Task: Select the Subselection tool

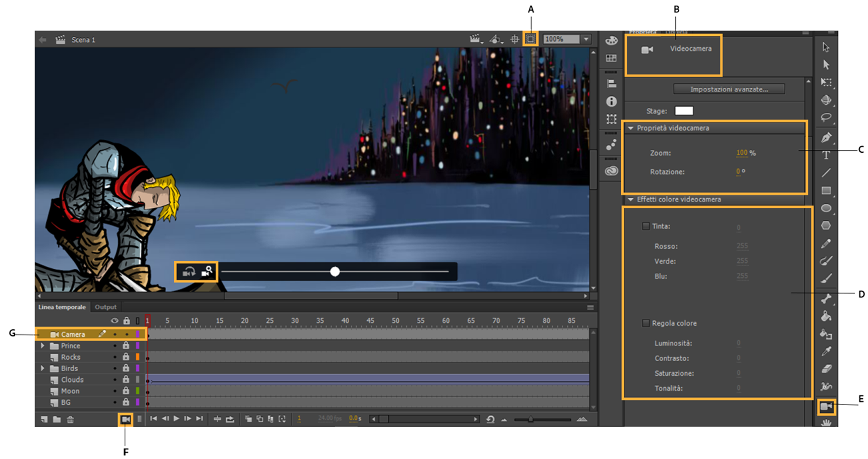Action: (x=826, y=65)
